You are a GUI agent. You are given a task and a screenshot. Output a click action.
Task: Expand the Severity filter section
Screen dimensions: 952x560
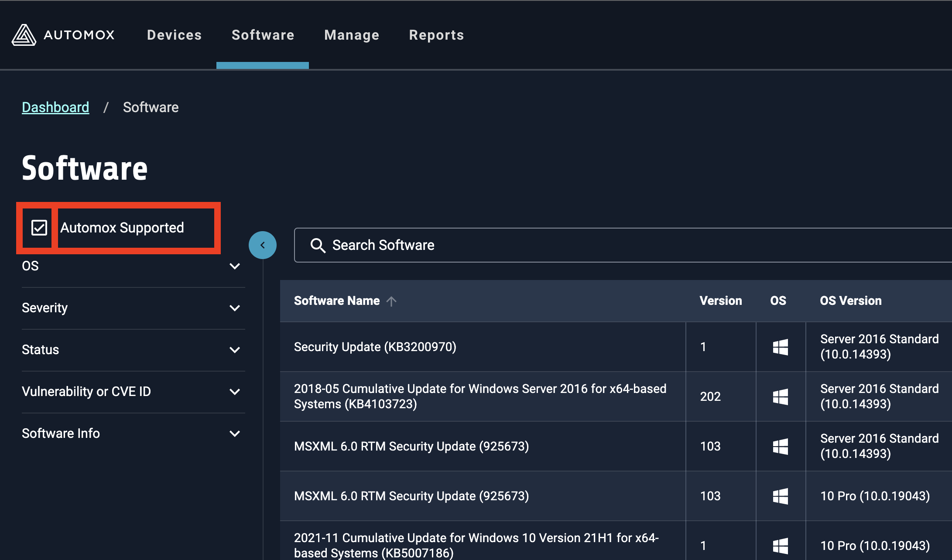tap(134, 308)
